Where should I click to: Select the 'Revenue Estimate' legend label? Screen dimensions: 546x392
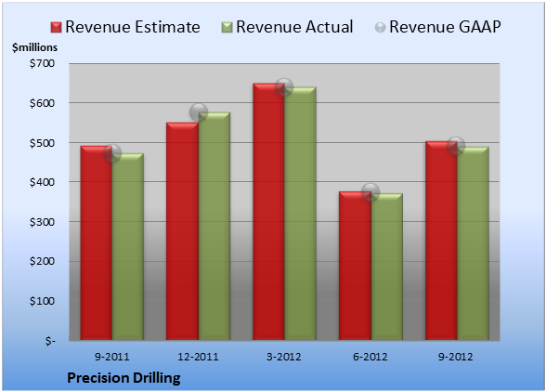133,27
